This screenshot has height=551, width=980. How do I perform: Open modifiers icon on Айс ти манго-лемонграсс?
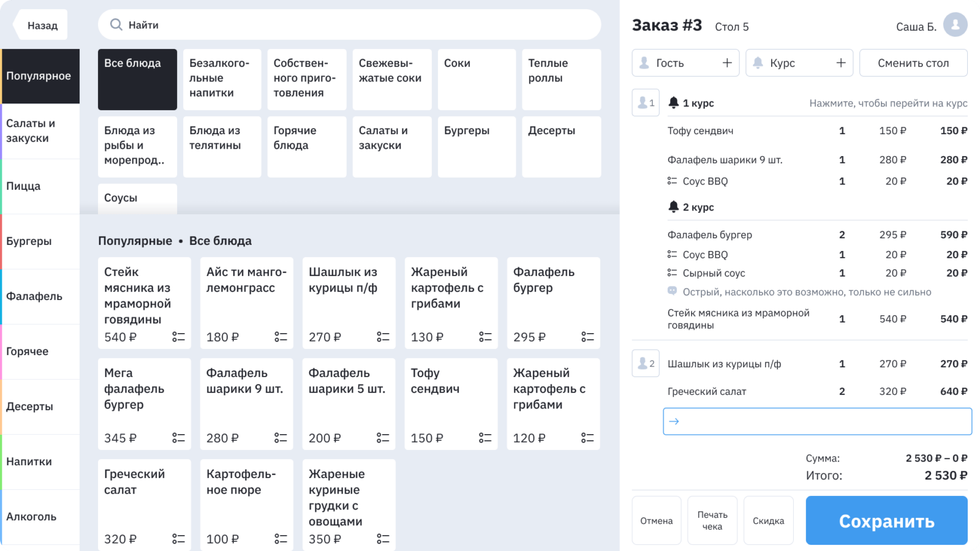pos(281,337)
